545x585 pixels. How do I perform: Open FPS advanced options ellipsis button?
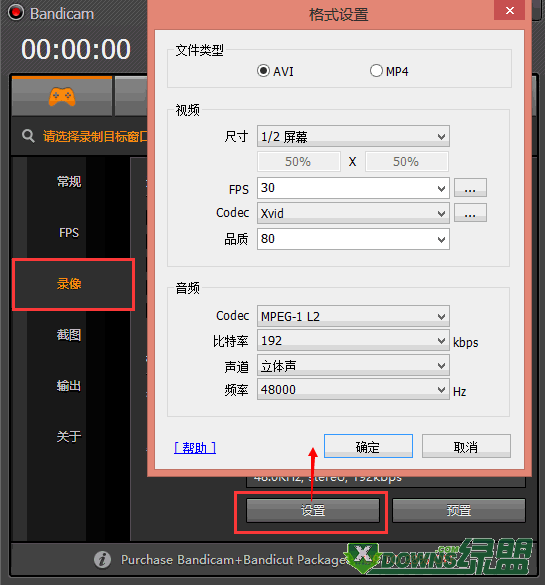point(470,187)
